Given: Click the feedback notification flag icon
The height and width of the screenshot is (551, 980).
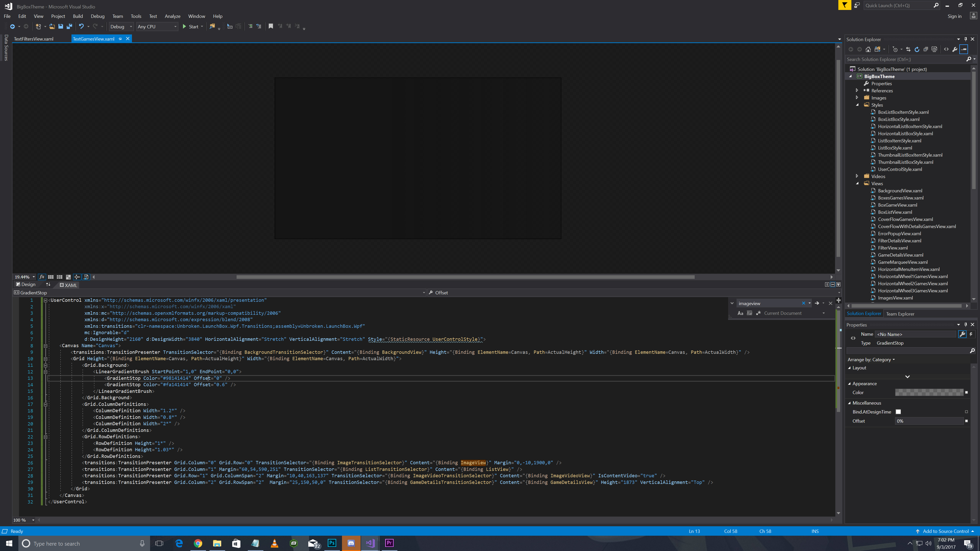Looking at the screenshot, I should coord(844,5).
